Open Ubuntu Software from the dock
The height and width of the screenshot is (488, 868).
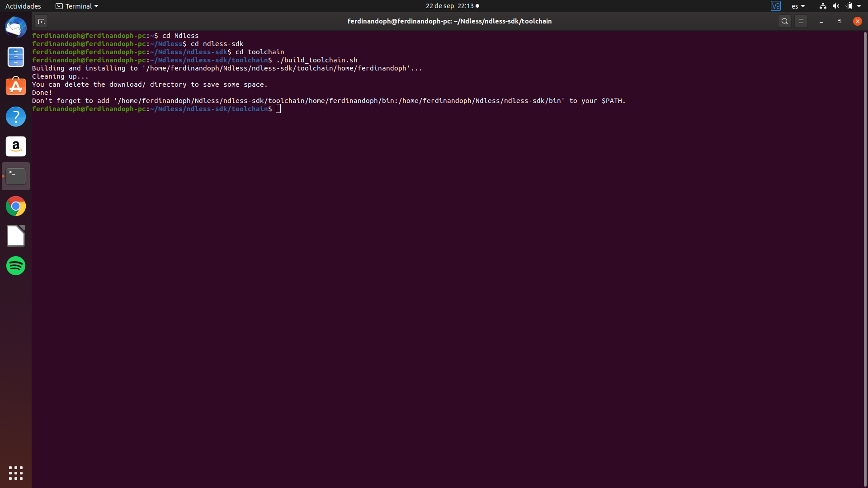pyautogui.click(x=16, y=86)
